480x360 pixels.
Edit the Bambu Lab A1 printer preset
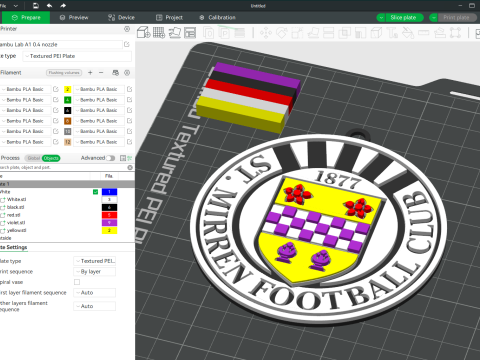[127, 44]
